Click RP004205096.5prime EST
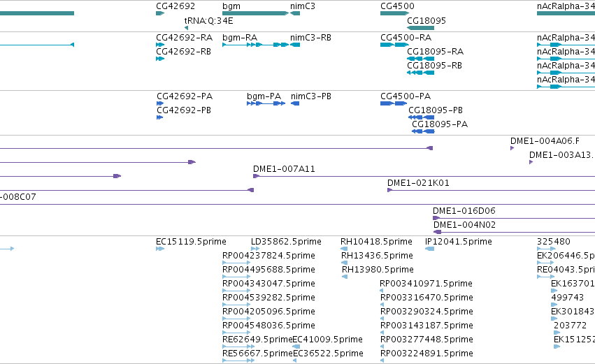The image size is (595, 364). (x=236, y=319)
